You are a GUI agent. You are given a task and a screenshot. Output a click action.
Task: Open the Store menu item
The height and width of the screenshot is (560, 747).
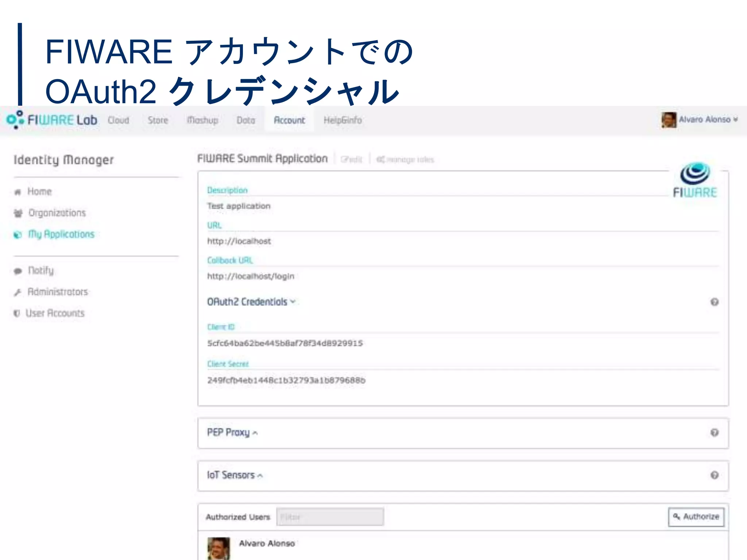[158, 120]
